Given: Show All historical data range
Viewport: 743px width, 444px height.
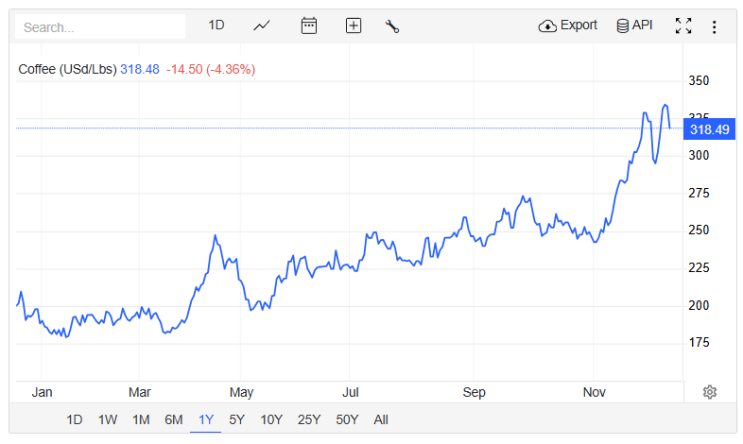Looking at the screenshot, I should pos(381,419).
